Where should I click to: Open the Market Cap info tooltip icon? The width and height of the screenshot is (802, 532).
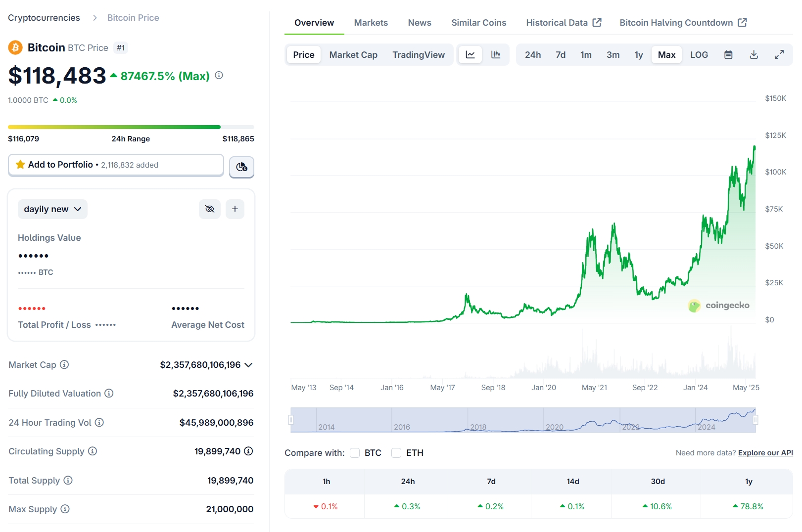64,364
